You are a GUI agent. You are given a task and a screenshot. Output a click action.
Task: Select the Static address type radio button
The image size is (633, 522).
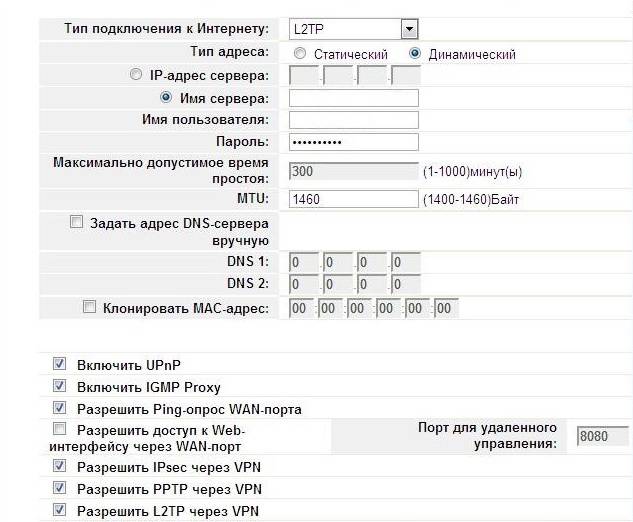coord(300,53)
